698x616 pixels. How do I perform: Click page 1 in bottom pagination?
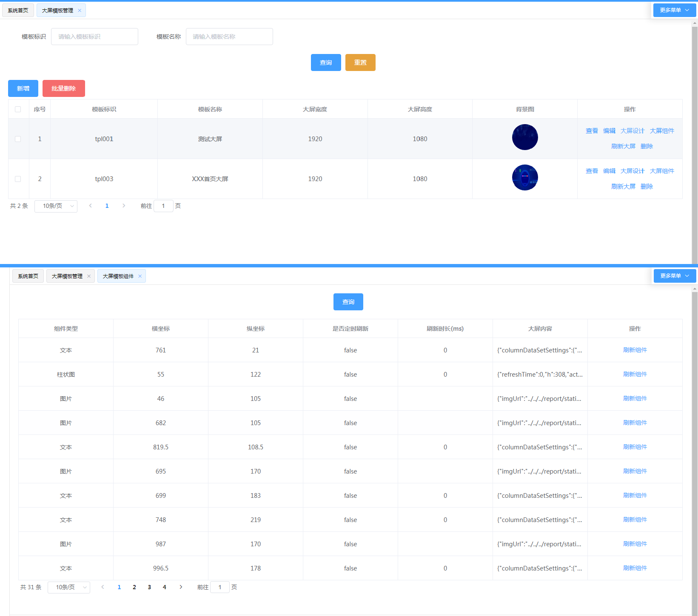point(119,587)
